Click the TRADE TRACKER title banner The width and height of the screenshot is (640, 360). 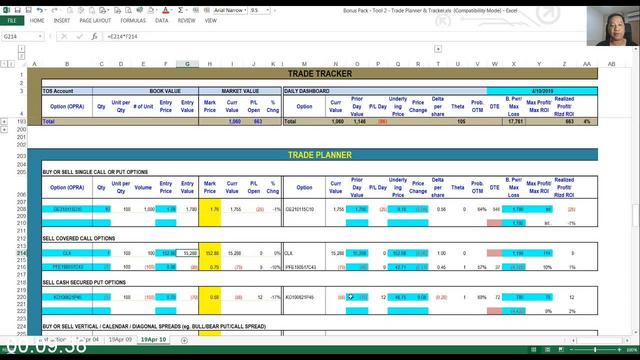(320, 74)
